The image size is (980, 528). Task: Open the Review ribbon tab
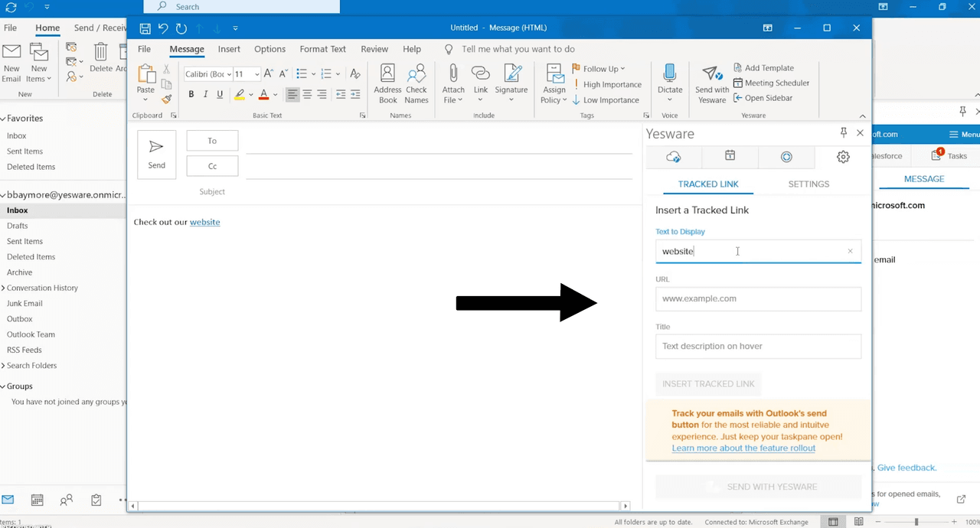pos(374,49)
